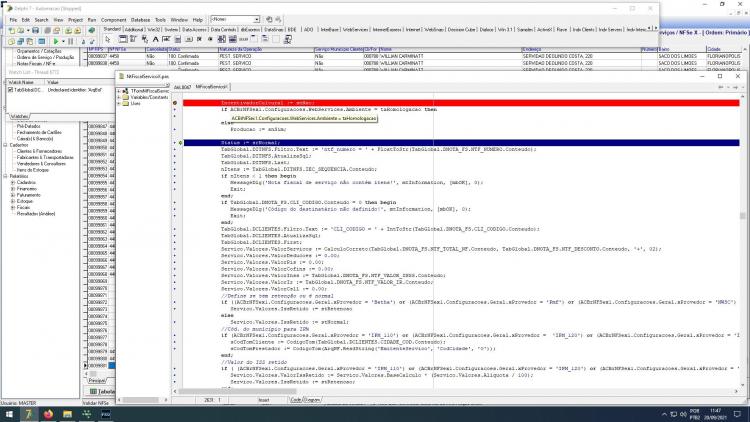Select the Memo component in palette
The image size is (750, 422).
click(x=177, y=39)
